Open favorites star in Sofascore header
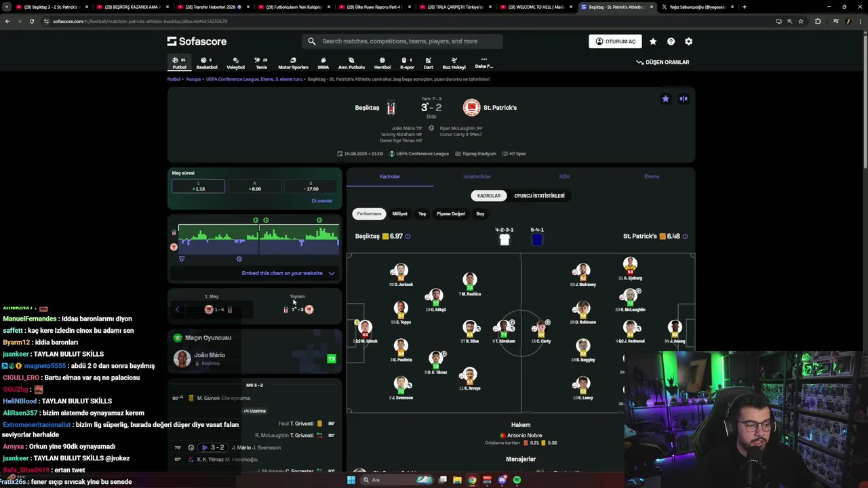Screen dimensions: 868x488 pyautogui.click(x=653, y=41)
